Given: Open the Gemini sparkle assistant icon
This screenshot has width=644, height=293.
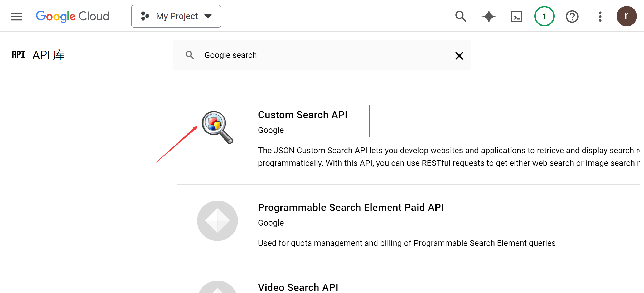Looking at the screenshot, I should [x=489, y=16].
